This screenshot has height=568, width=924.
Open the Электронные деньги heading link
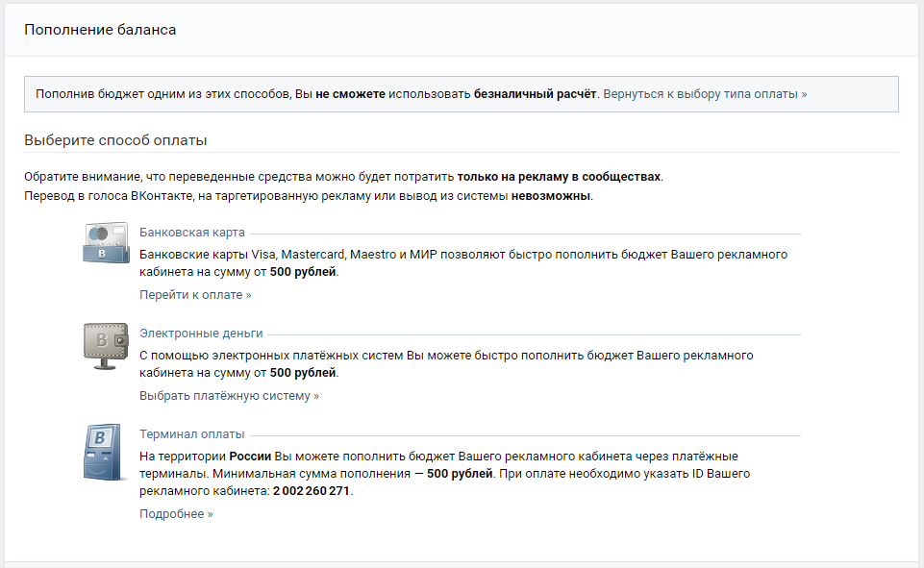click(x=201, y=333)
